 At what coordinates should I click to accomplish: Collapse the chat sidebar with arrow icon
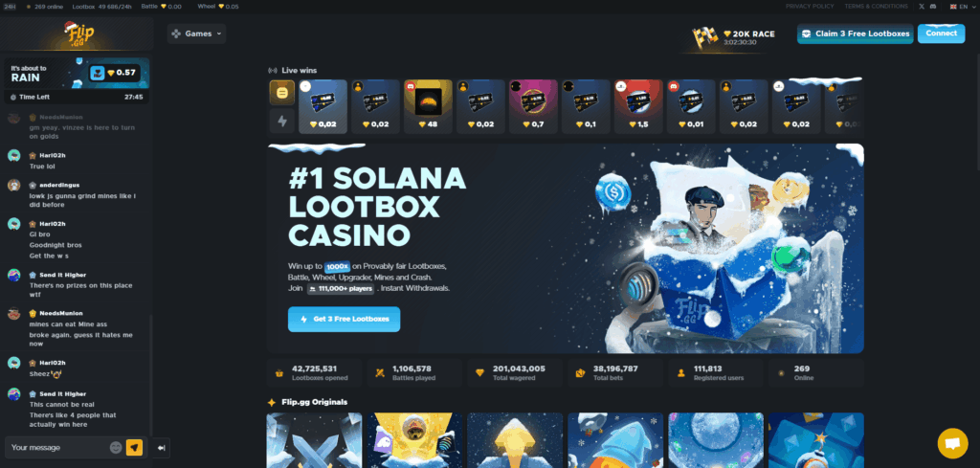click(161, 448)
